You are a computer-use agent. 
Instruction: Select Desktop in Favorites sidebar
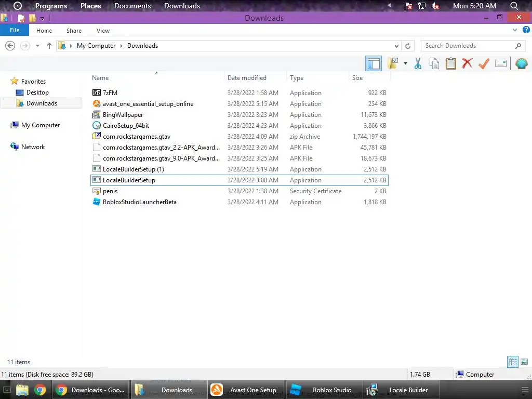pyautogui.click(x=37, y=92)
